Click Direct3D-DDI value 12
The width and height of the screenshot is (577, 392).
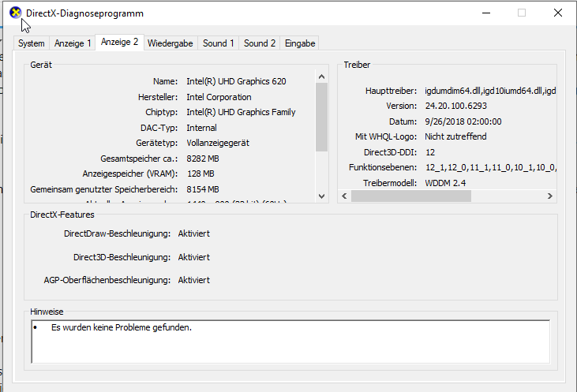(430, 152)
